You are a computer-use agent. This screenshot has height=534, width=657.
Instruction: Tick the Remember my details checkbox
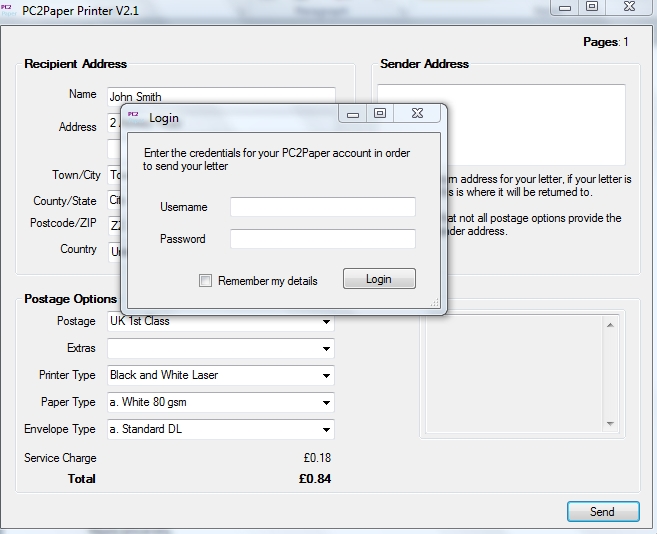click(205, 280)
